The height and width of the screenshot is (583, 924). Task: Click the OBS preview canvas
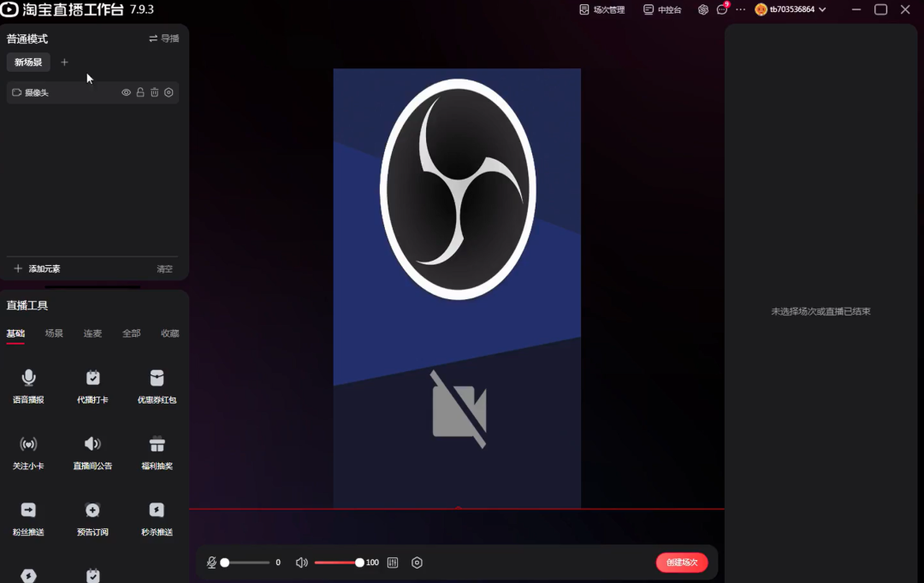pyautogui.click(x=457, y=288)
